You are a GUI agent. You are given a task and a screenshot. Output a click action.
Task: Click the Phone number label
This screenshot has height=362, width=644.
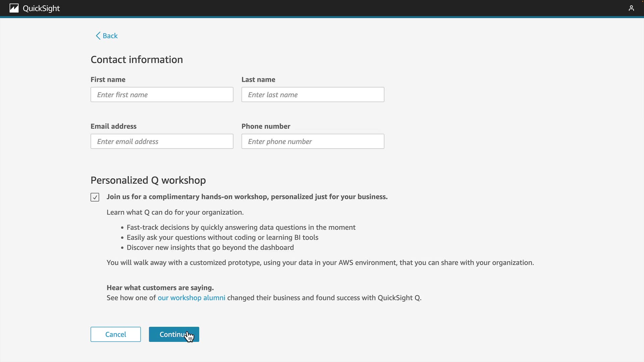click(266, 126)
